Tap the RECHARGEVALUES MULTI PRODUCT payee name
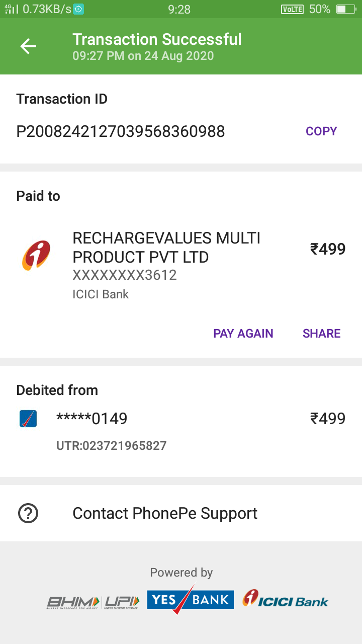 [x=166, y=248]
